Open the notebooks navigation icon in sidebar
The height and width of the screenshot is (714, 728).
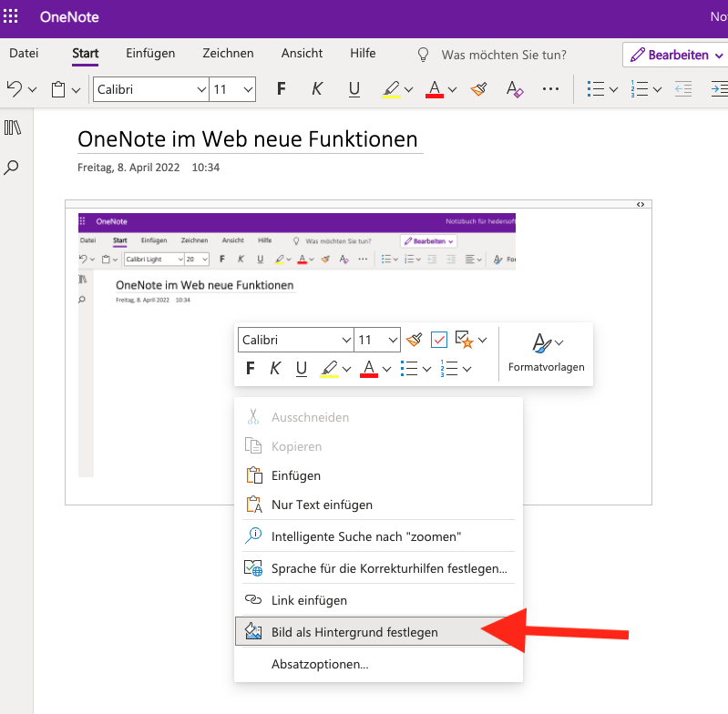click(x=13, y=127)
